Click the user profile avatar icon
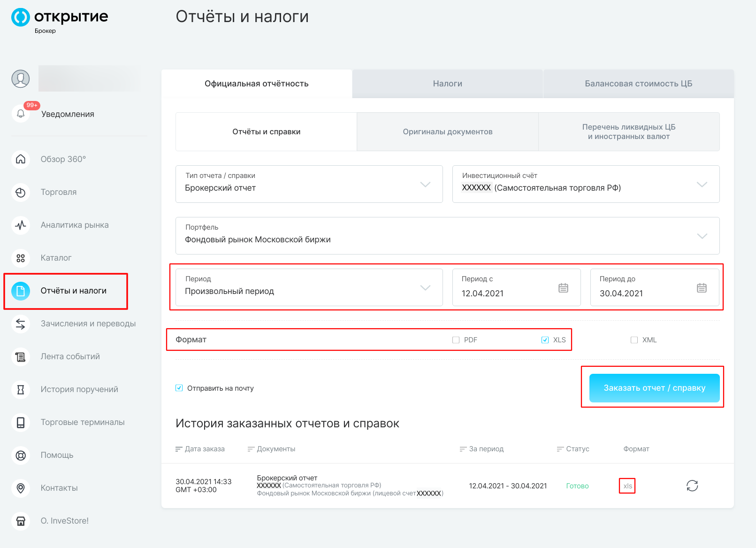Viewport: 756px width, 548px height. click(21, 78)
